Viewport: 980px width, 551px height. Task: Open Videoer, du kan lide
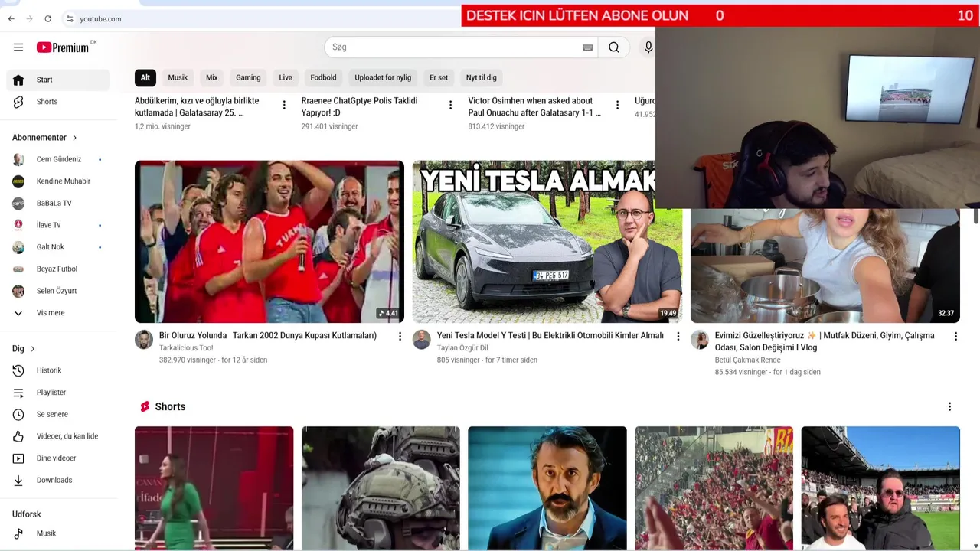(58, 436)
